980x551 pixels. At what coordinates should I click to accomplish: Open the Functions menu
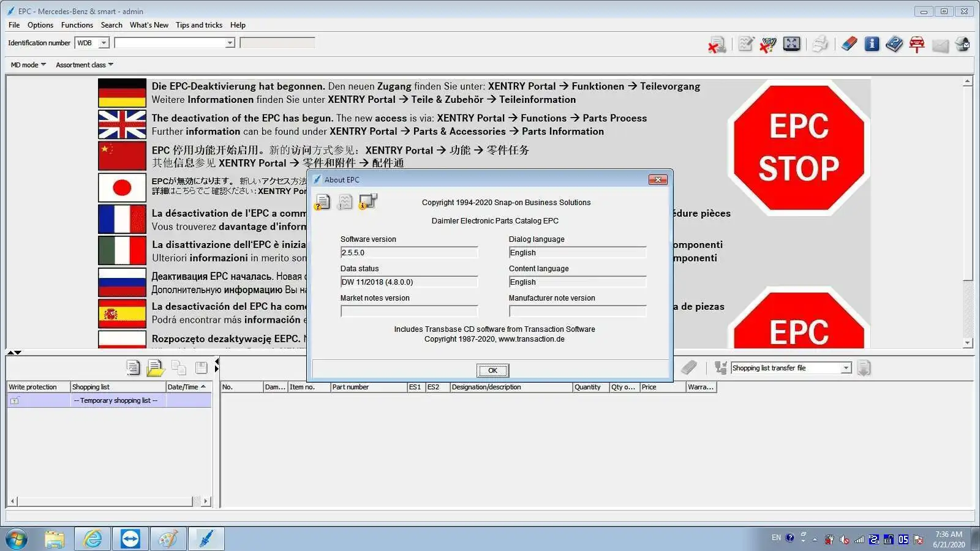[x=77, y=25]
